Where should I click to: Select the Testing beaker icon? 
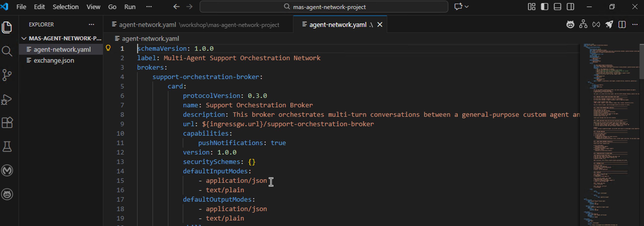7,147
